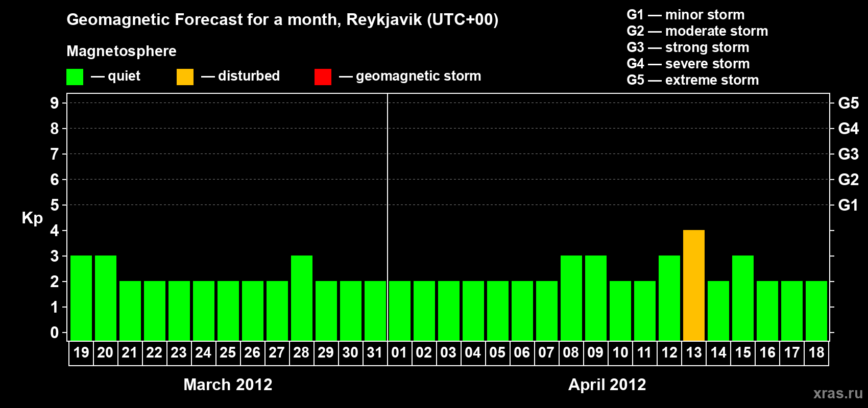Click date label 13 on the axis

[x=694, y=352]
